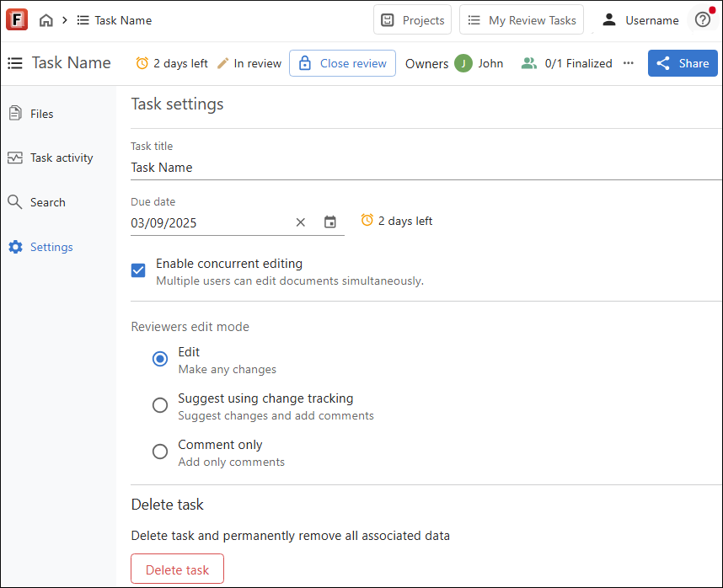Clear the due date with X icon
The width and height of the screenshot is (723, 588).
point(301,222)
